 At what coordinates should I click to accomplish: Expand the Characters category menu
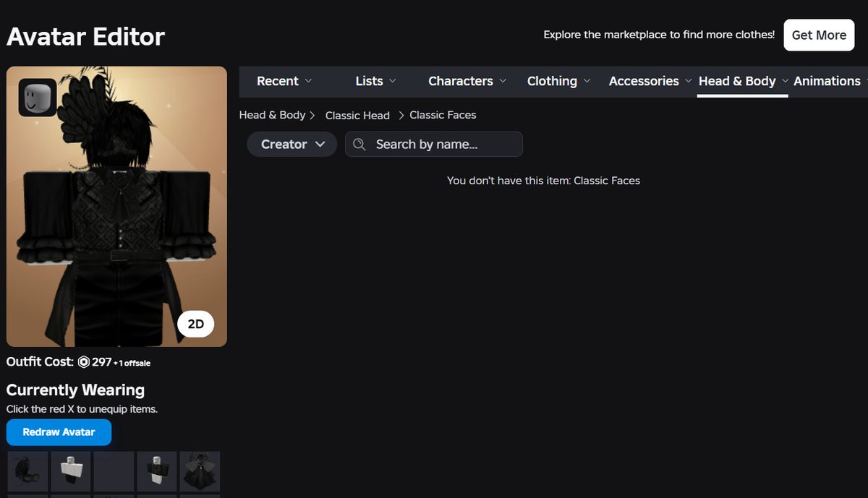coord(467,81)
